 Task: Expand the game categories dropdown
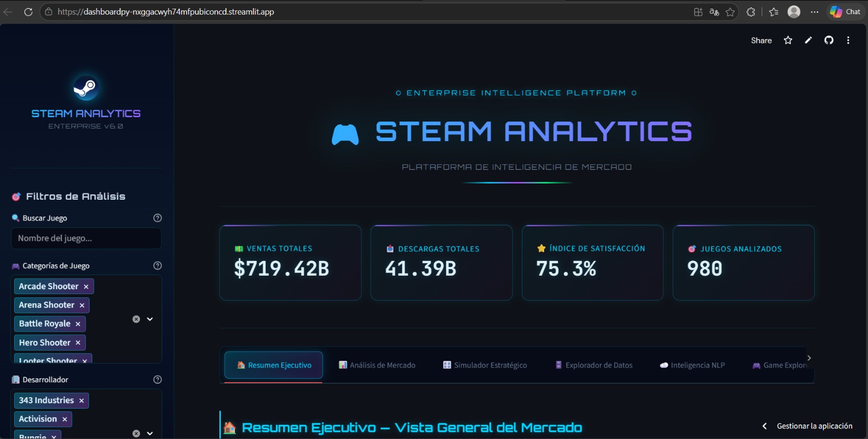point(150,319)
